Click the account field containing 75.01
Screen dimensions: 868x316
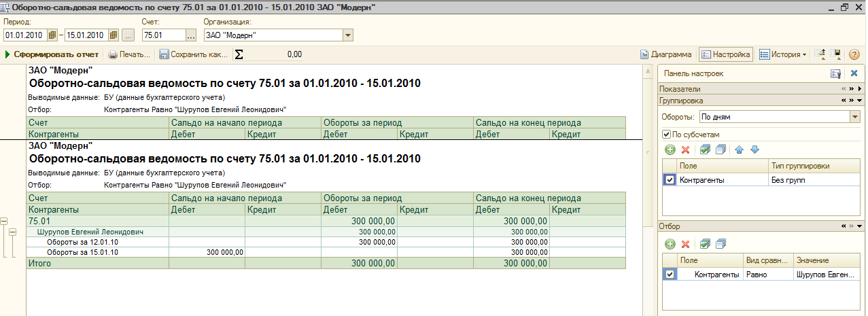163,35
